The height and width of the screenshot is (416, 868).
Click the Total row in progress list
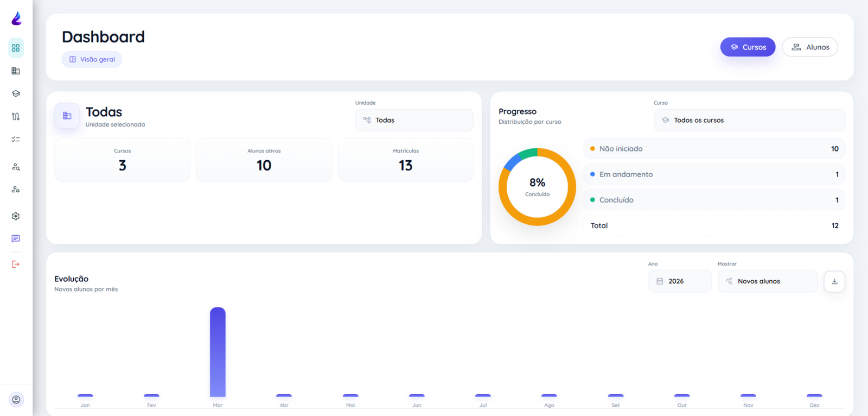coord(714,225)
